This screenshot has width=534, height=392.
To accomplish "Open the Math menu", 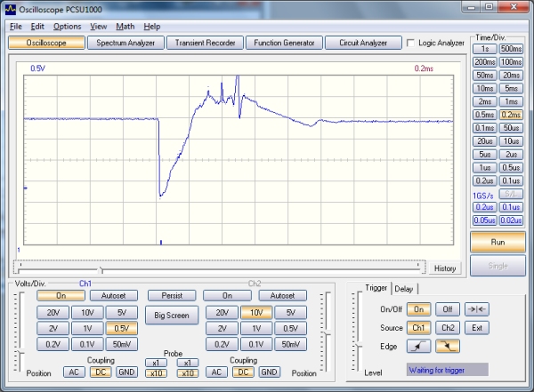I will (x=125, y=27).
